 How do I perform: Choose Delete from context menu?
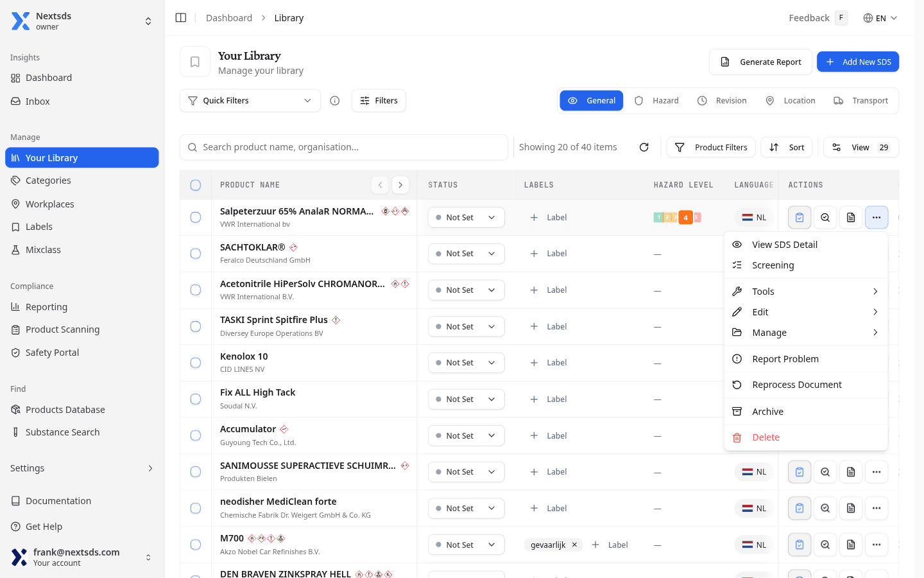(x=806, y=437)
